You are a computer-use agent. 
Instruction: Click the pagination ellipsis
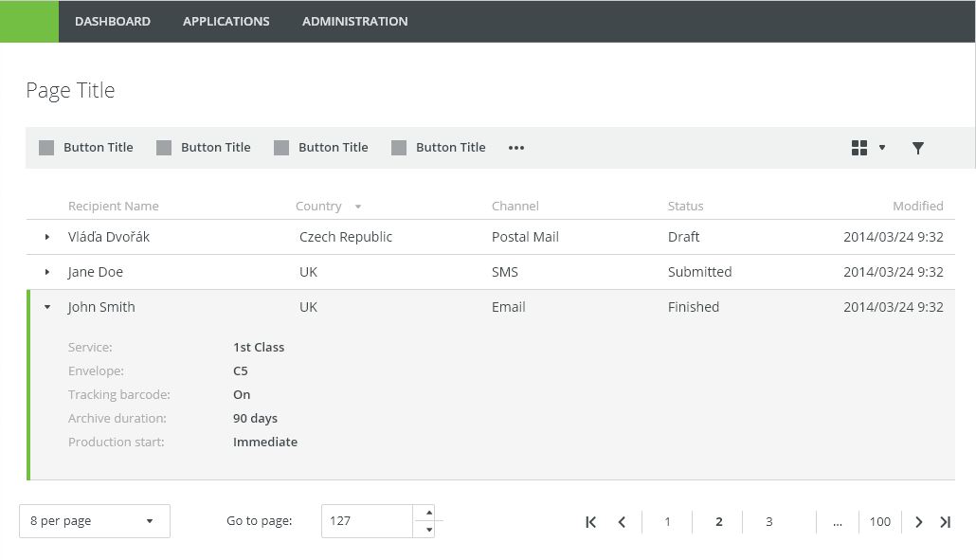(838, 522)
